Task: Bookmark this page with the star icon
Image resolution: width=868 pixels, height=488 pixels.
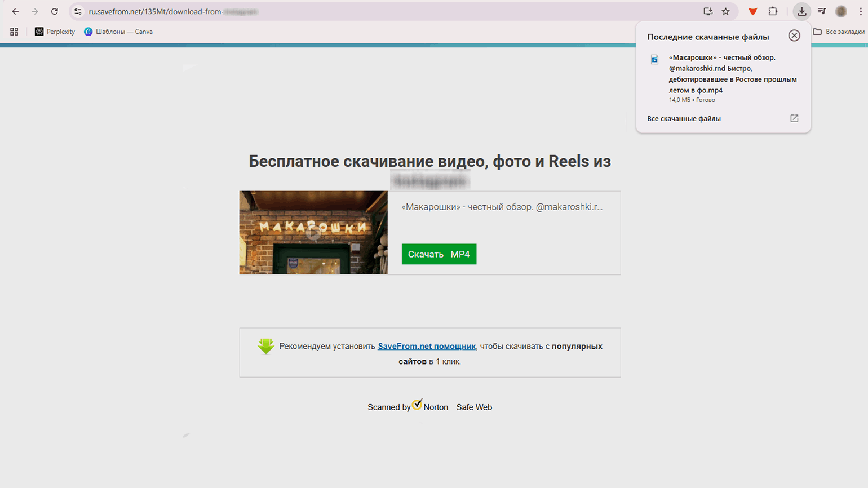Action: click(726, 11)
